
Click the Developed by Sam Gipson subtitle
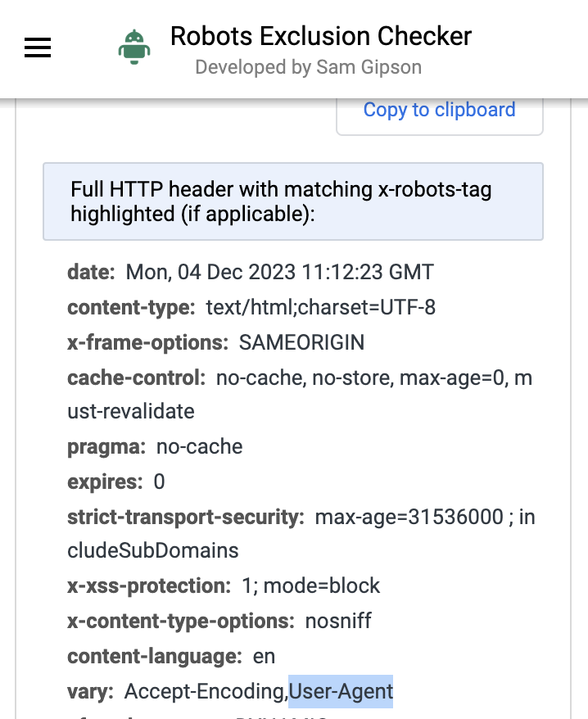(x=308, y=67)
